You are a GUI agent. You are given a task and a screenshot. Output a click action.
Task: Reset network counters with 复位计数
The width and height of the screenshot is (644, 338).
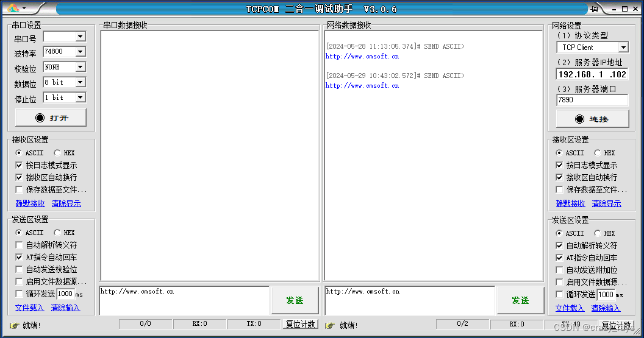coord(616,325)
